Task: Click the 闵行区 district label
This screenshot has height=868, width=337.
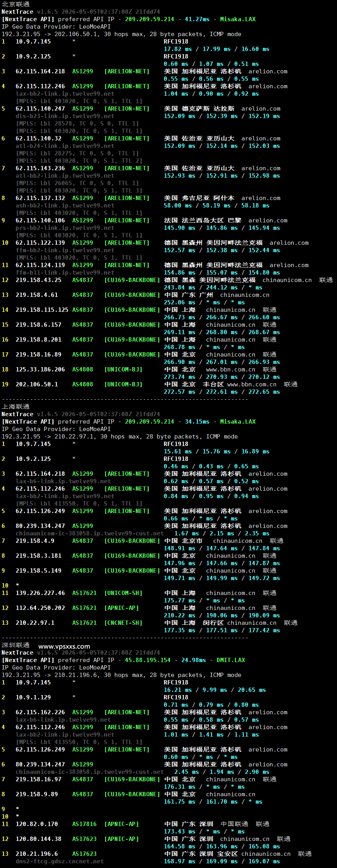Action: pyautogui.click(x=213, y=622)
